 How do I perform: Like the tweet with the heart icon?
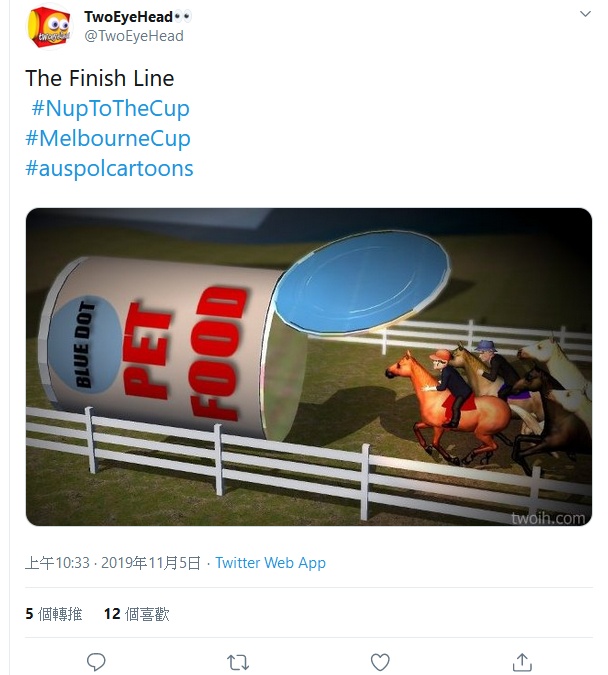(x=380, y=661)
